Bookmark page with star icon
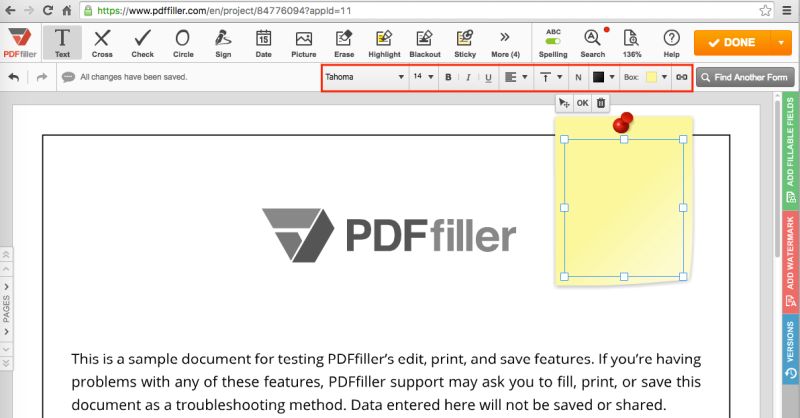This screenshot has height=418, width=800. (x=765, y=10)
